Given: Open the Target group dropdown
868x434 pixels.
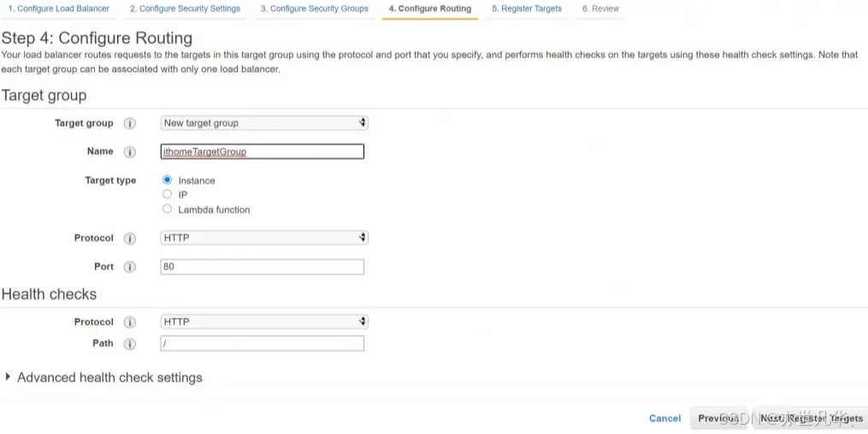Looking at the screenshot, I should [264, 123].
